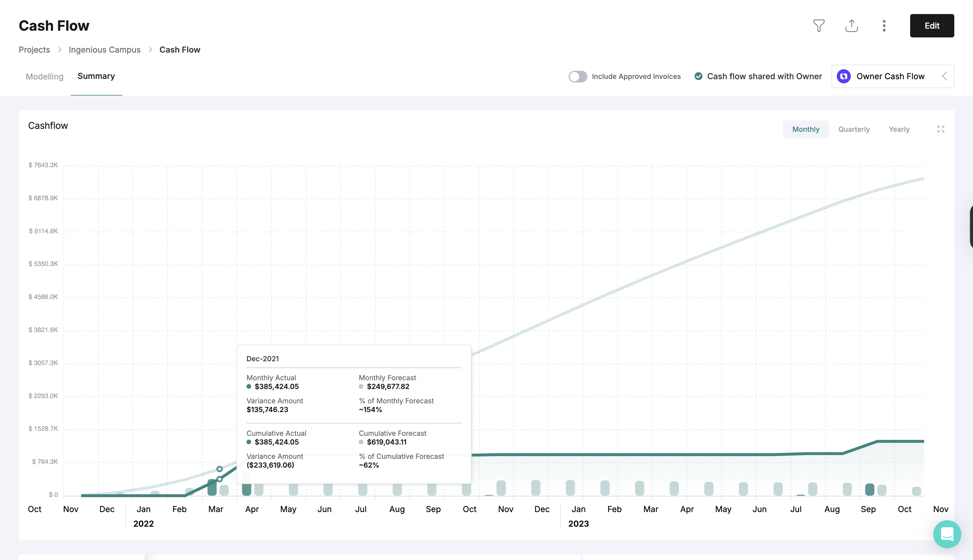The height and width of the screenshot is (560, 973).
Task: Open the three-dot more options menu
Action: (x=884, y=26)
